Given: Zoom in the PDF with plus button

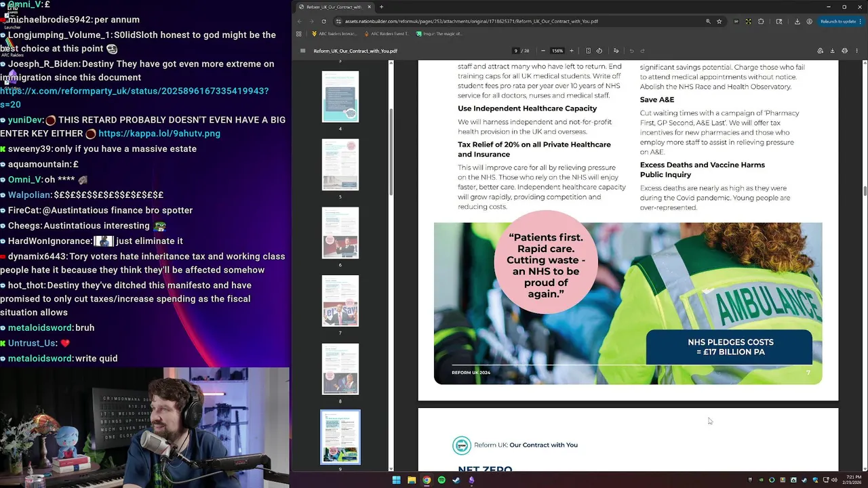Looking at the screenshot, I should 571,51.
